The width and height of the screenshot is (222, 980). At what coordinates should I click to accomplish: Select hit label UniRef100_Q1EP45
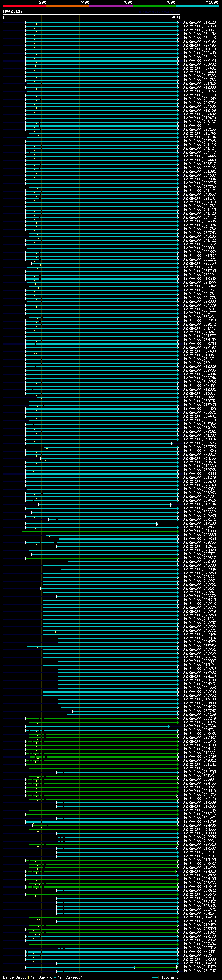[x=199, y=133]
